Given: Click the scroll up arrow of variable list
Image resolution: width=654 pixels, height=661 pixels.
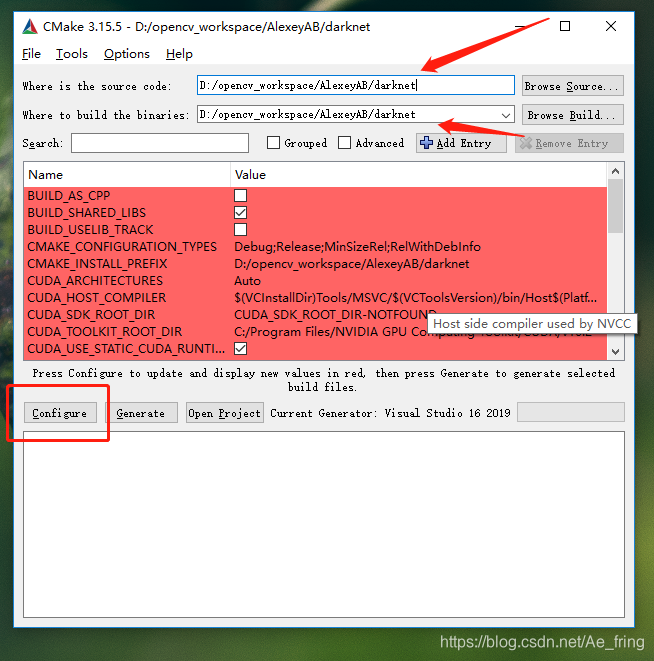Looking at the screenshot, I should pos(615,171).
